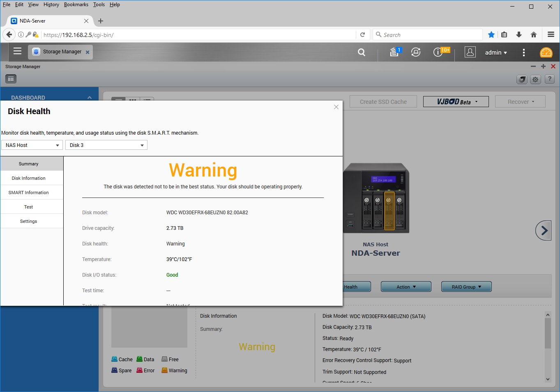Viewport: 560px width, 392px height.
Task: Open the orange resource dashboard gauge
Action: tap(546, 53)
